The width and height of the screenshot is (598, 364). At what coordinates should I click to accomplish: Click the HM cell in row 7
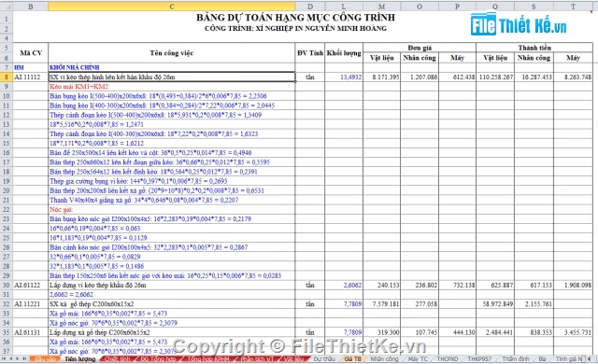click(31, 67)
